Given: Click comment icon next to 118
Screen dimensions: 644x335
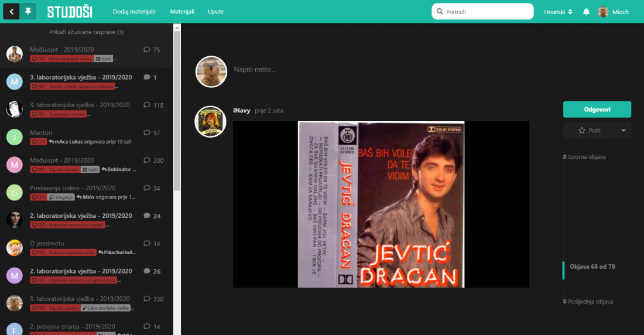Looking at the screenshot, I should (x=146, y=105).
